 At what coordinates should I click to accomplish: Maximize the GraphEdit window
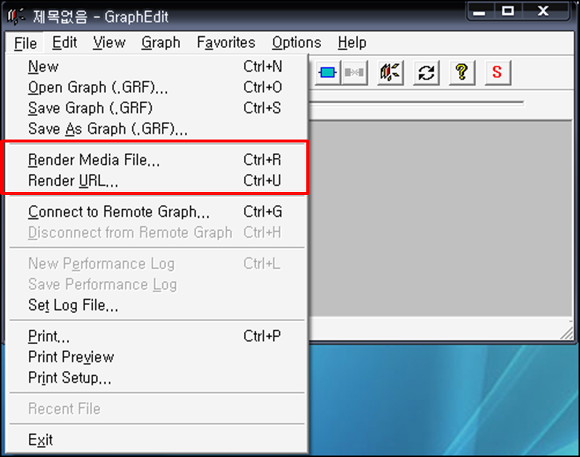click(x=508, y=11)
